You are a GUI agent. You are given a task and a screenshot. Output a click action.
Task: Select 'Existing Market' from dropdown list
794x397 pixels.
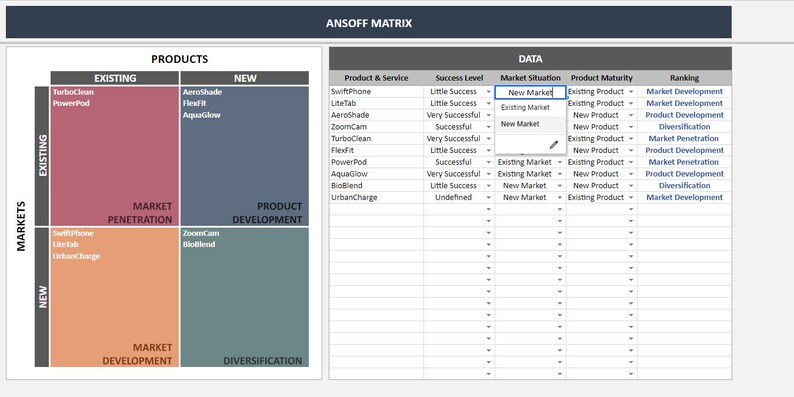click(530, 107)
